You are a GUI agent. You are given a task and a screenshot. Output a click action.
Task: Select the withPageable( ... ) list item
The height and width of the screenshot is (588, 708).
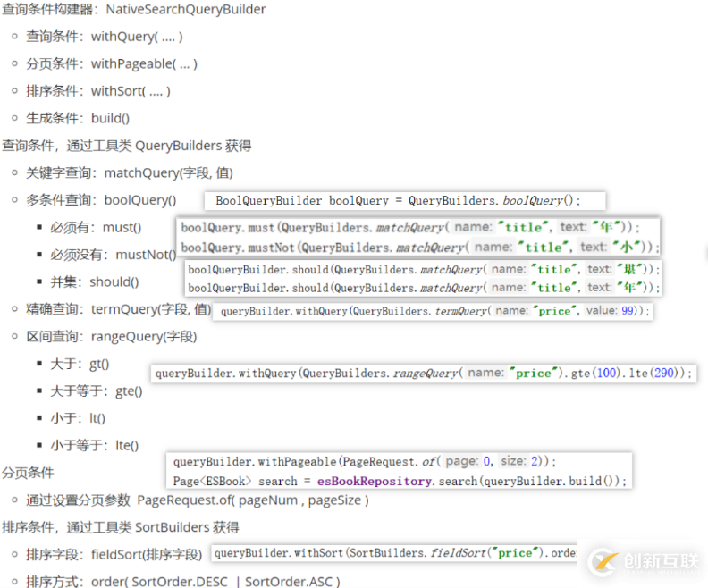coord(112,64)
